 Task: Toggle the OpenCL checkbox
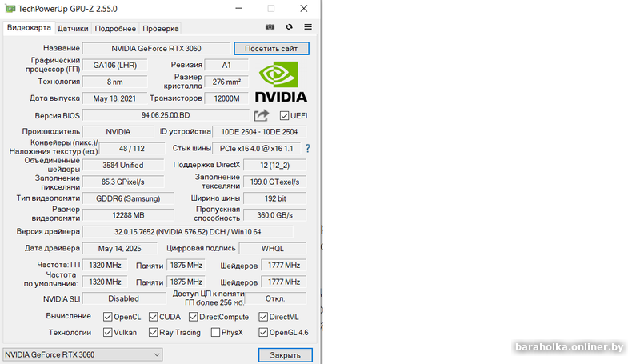(108, 317)
